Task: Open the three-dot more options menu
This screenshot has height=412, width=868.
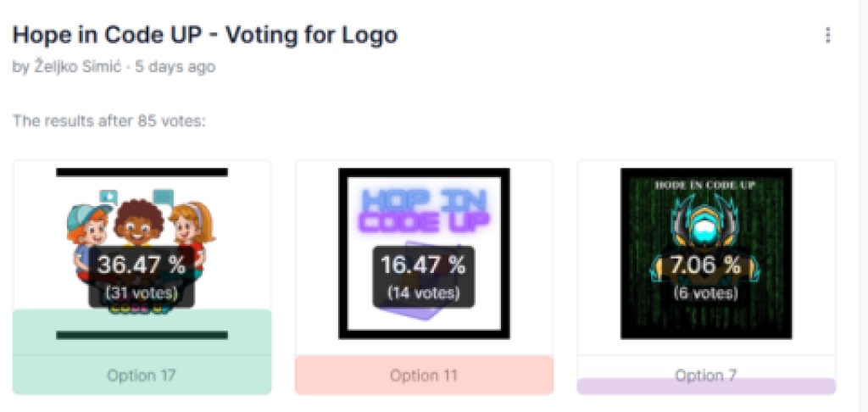Action: [827, 36]
